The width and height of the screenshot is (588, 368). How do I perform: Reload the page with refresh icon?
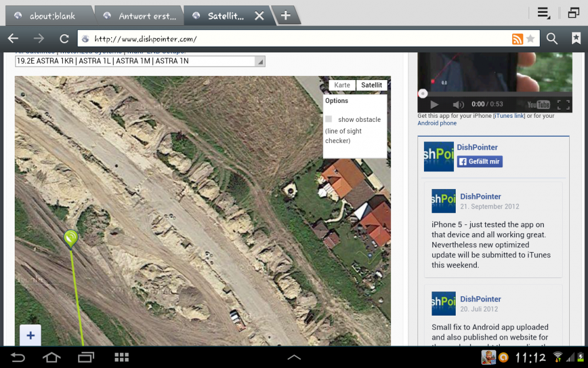pos(64,39)
